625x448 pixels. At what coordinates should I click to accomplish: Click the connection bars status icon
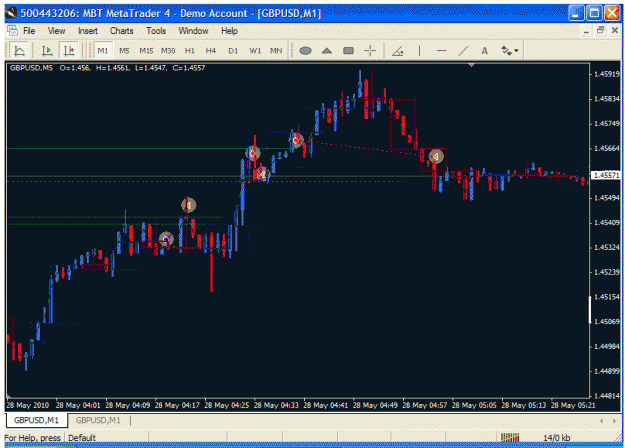tap(510, 438)
